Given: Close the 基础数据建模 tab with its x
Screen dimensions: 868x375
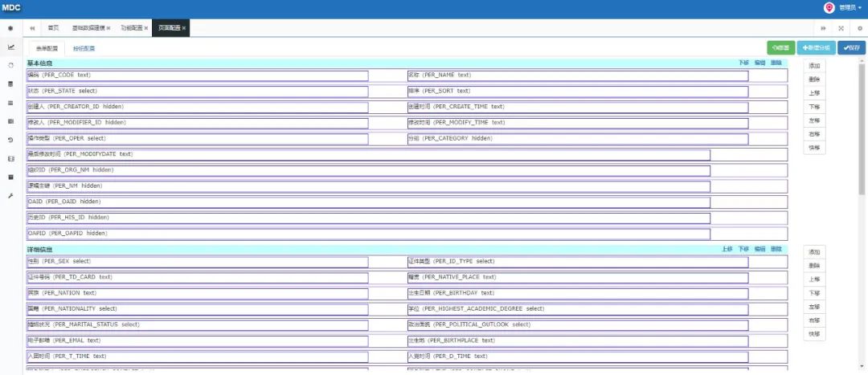Looking at the screenshot, I should (108, 28).
